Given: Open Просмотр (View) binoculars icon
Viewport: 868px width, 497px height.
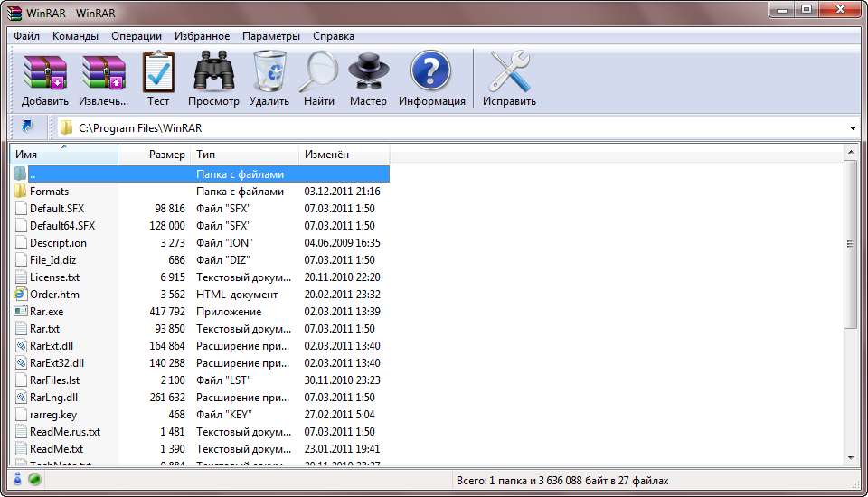Looking at the screenshot, I should tap(213, 72).
